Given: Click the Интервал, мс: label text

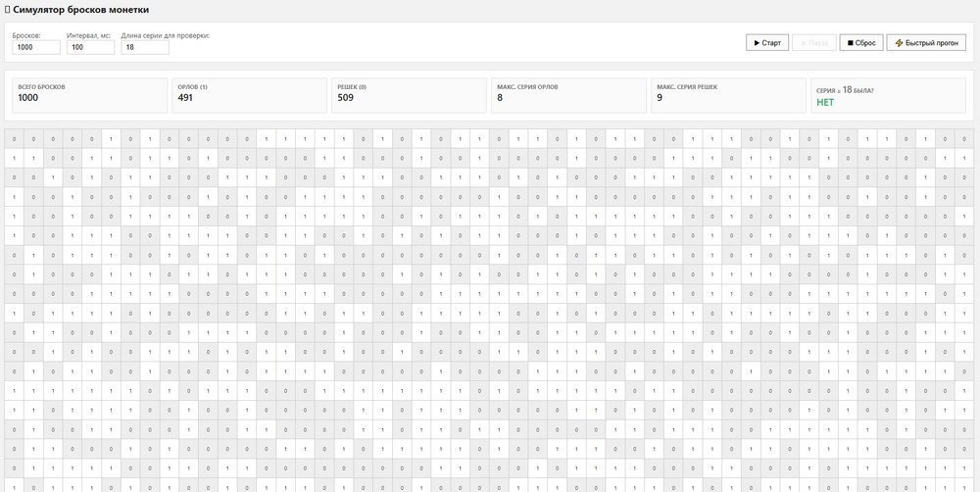Looking at the screenshot, I should [x=89, y=35].
